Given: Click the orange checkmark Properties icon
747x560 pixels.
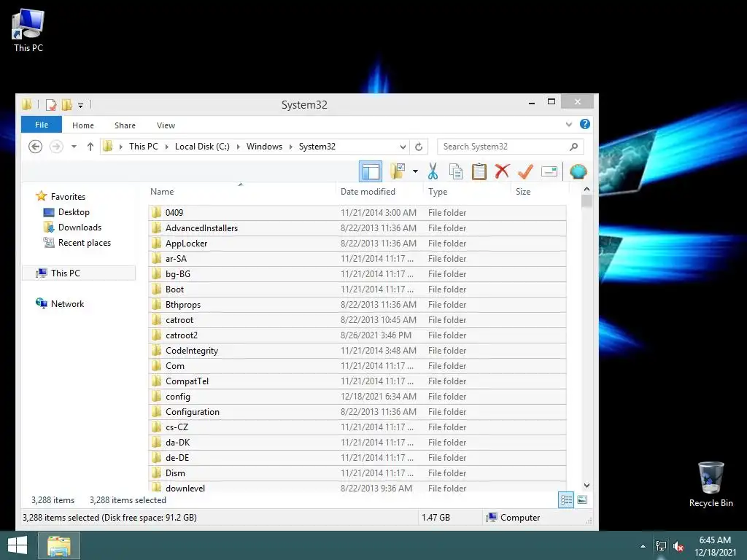Looking at the screenshot, I should (525, 171).
